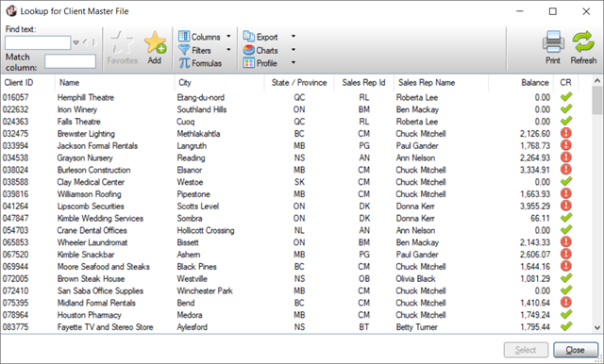This screenshot has height=364, width=604.
Task: Click the red alert icon for Jackson Formal Rentals
Action: click(x=566, y=145)
